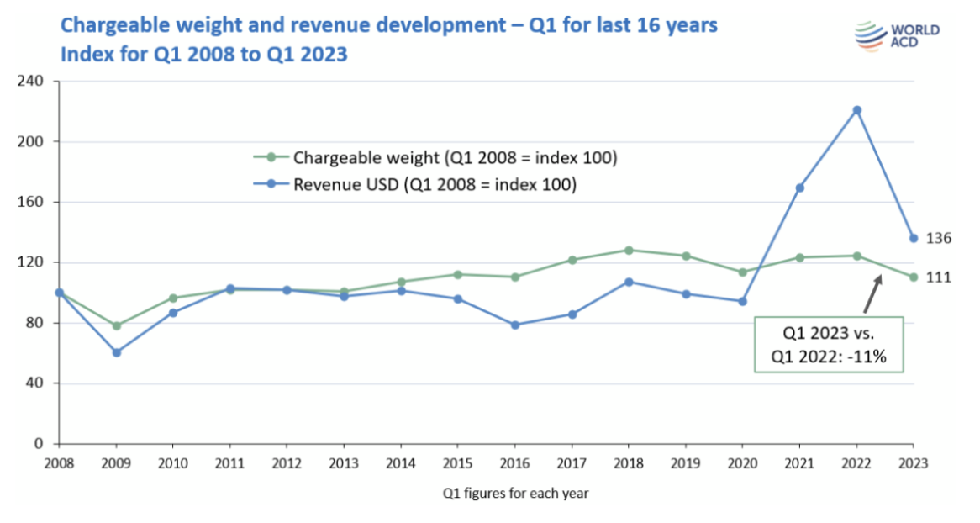Select the subtitle "Index for Q1 2008 to Q1 2023"

click(203, 54)
